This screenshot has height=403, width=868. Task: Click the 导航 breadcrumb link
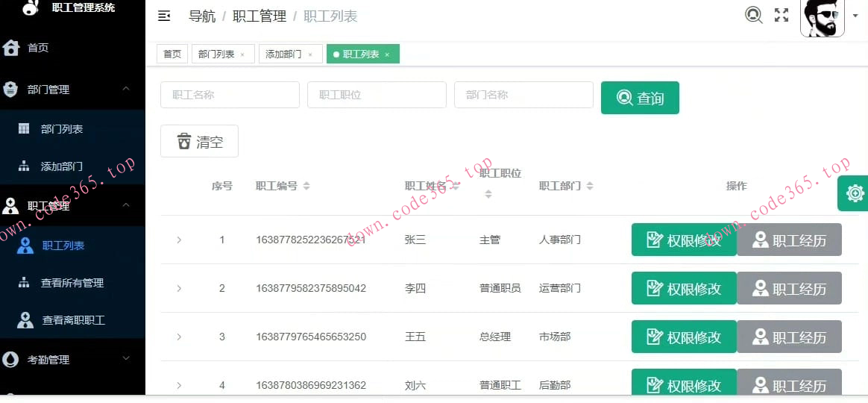[x=202, y=16]
